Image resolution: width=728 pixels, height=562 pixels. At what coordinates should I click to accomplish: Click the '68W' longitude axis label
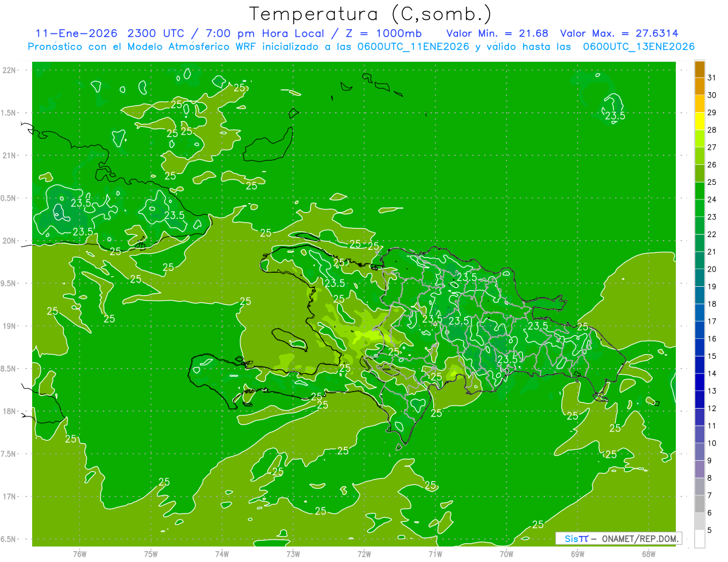click(649, 554)
